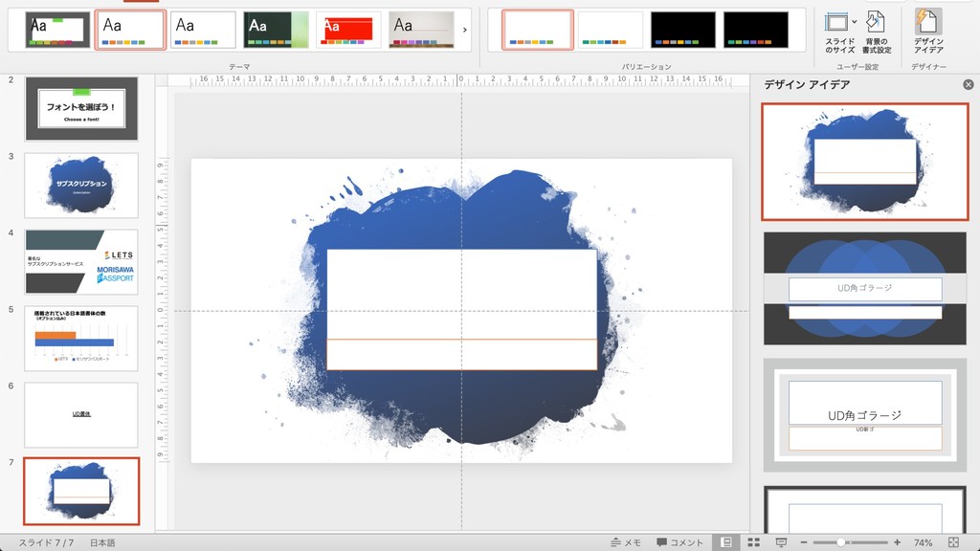Choose the black variation with colored bars
Image resolution: width=980 pixels, height=551 pixels.
tap(683, 30)
